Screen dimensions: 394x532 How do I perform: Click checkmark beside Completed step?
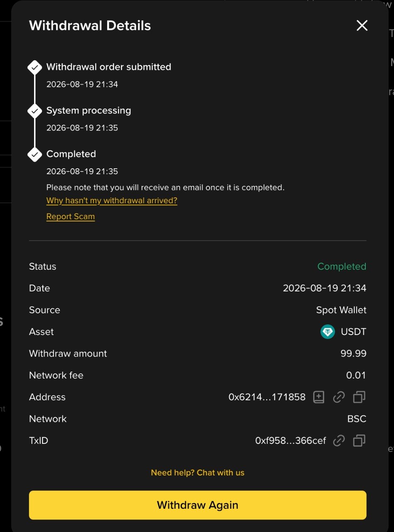click(x=35, y=155)
